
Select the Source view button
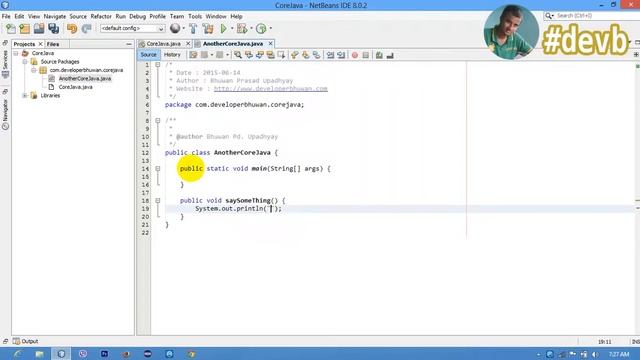pyautogui.click(x=149, y=55)
